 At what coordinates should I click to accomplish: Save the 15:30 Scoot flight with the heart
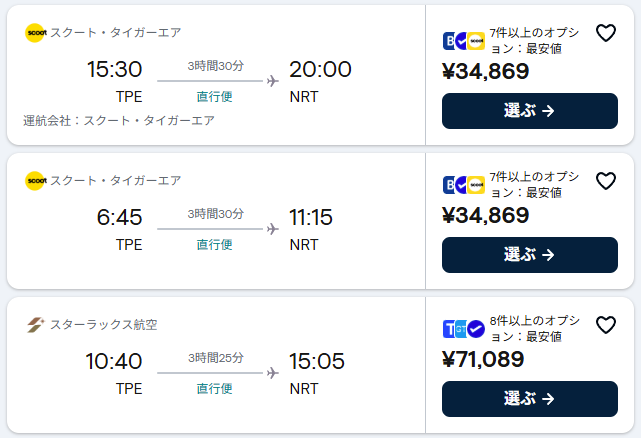(x=605, y=33)
